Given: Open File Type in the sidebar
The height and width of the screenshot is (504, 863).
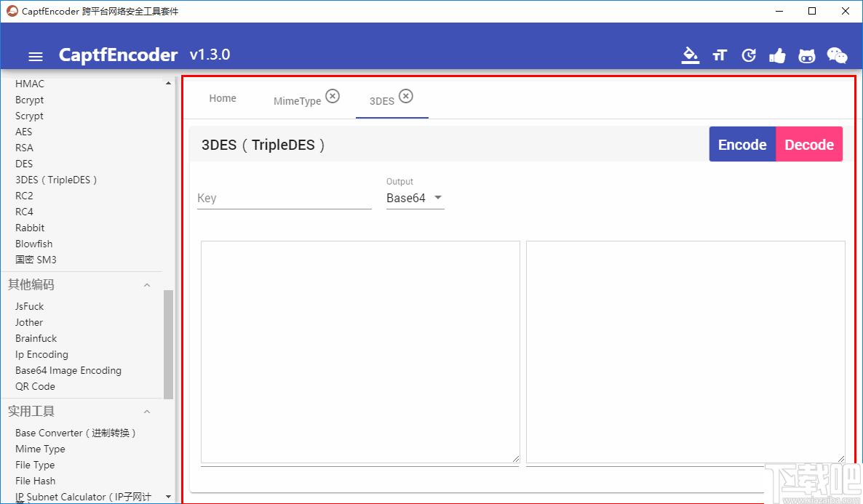Looking at the screenshot, I should (35, 465).
